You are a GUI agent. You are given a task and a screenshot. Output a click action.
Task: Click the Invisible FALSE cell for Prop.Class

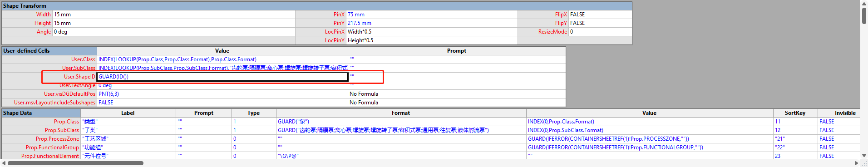839,122
